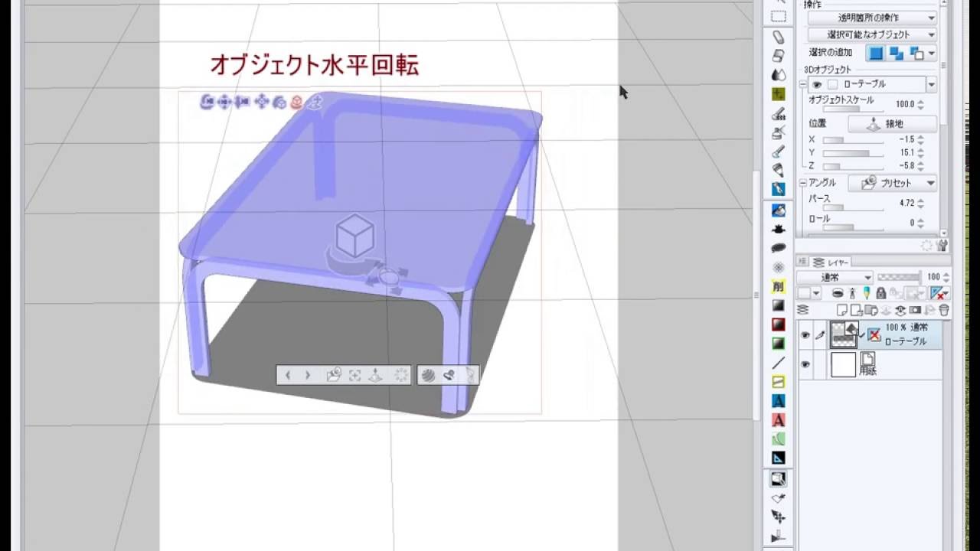Click the delete layer trash icon
This screenshot has width=980, height=551.
pyautogui.click(x=944, y=310)
